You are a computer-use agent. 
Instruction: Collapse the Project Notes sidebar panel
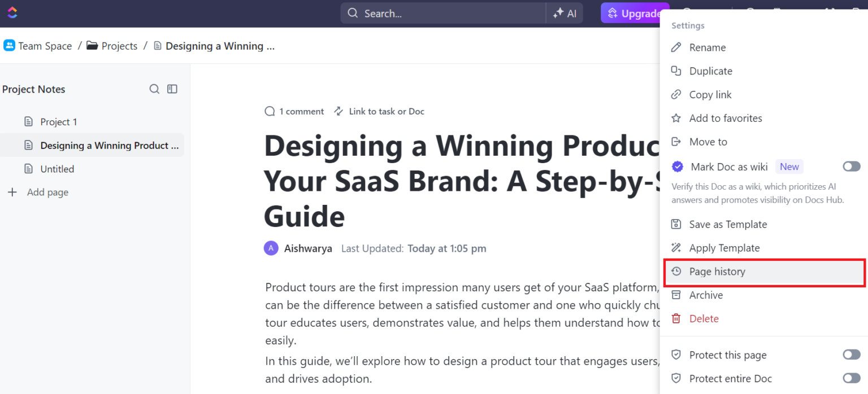[172, 89]
